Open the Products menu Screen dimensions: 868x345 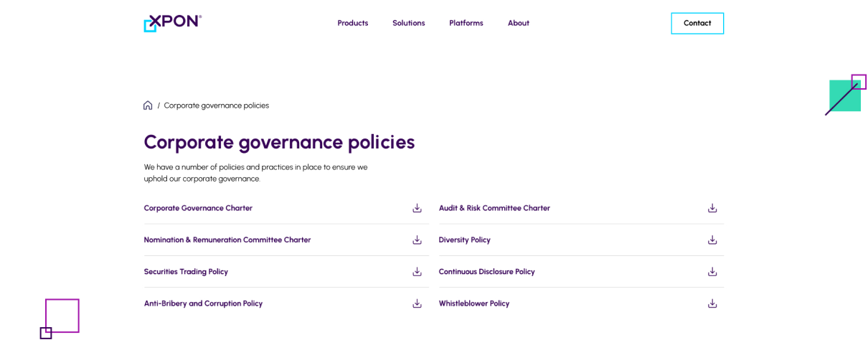click(352, 23)
